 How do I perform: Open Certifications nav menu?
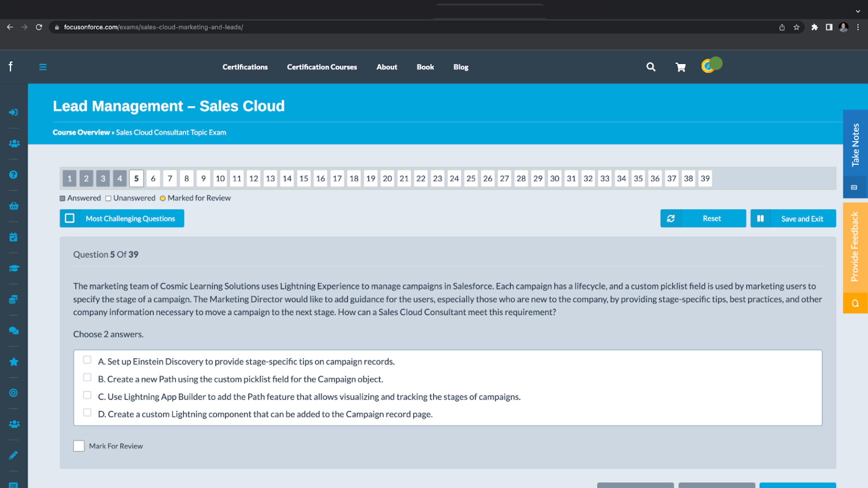click(x=245, y=67)
